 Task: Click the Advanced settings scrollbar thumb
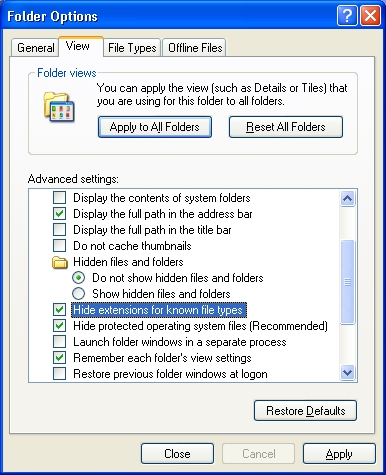(x=347, y=282)
